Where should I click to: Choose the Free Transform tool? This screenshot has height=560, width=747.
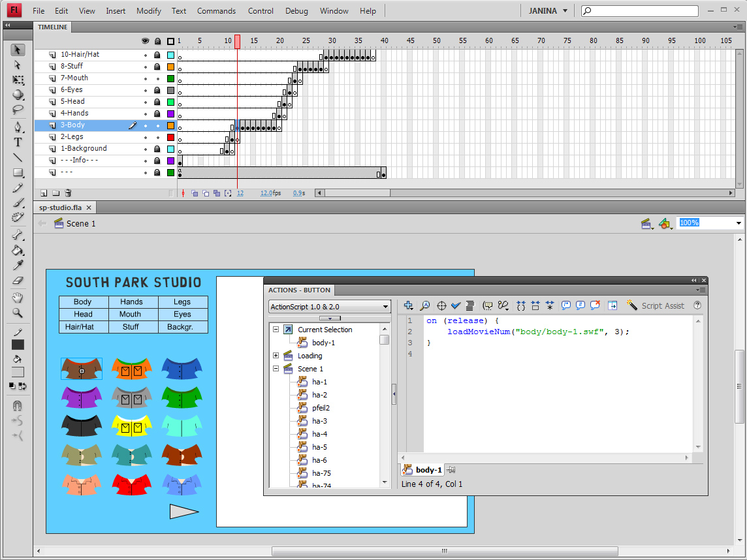pos(18,80)
